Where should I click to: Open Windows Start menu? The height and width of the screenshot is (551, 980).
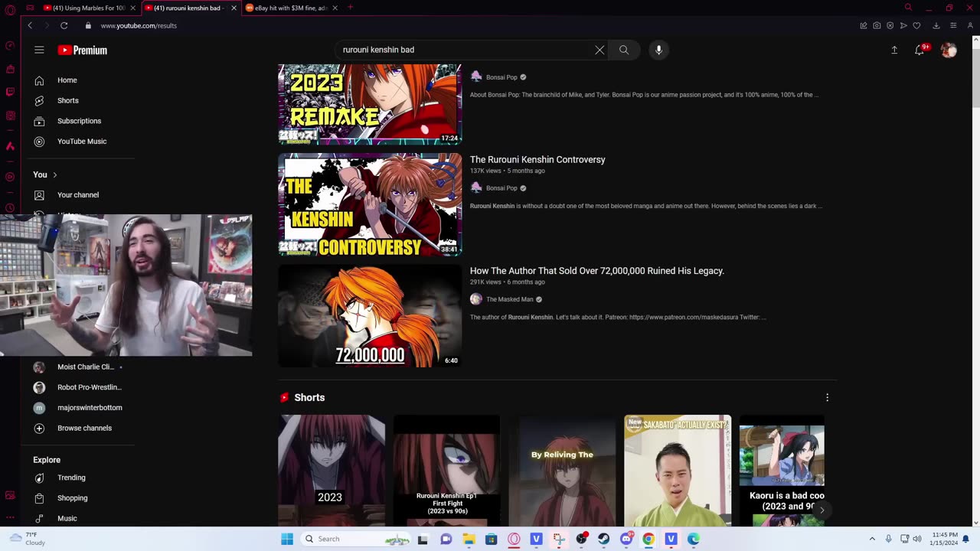[x=287, y=539]
